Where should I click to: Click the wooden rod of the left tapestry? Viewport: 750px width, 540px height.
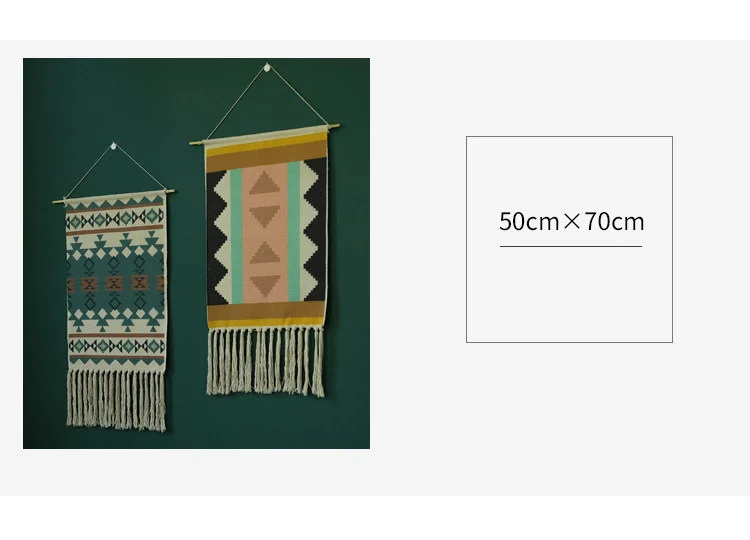pos(113,196)
